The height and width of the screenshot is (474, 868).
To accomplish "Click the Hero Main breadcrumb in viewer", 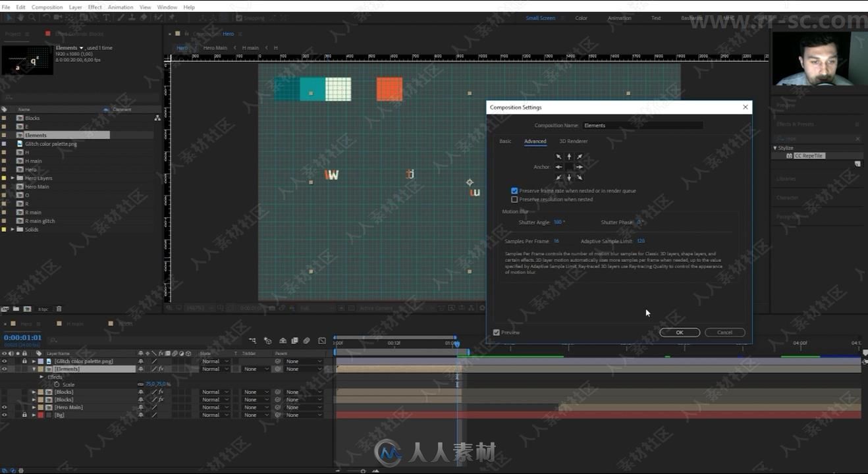I will coord(215,48).
